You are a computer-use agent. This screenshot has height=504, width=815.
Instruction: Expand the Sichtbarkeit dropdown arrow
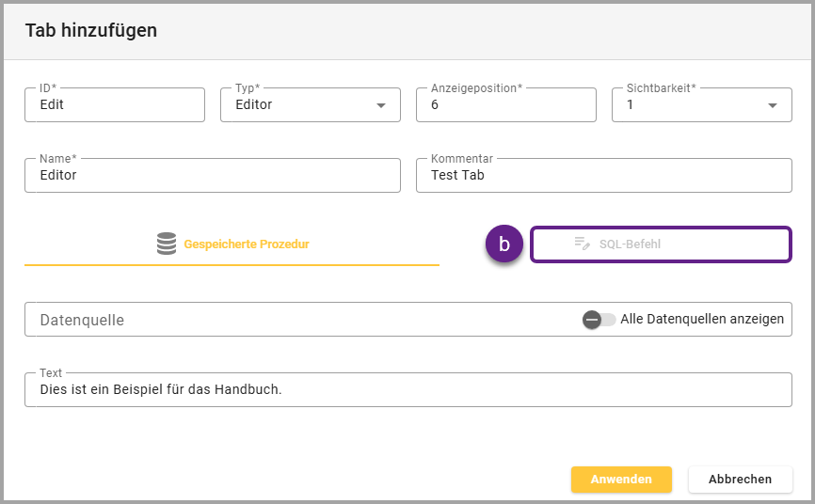(x=773, y=105)
